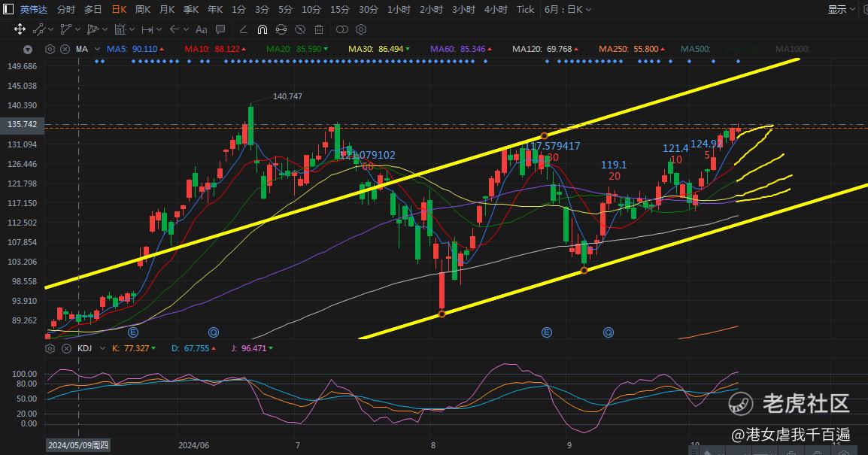Click the 英伟达 stock name
The height and width of the screenshot is (455, 868).
(34, 10)
